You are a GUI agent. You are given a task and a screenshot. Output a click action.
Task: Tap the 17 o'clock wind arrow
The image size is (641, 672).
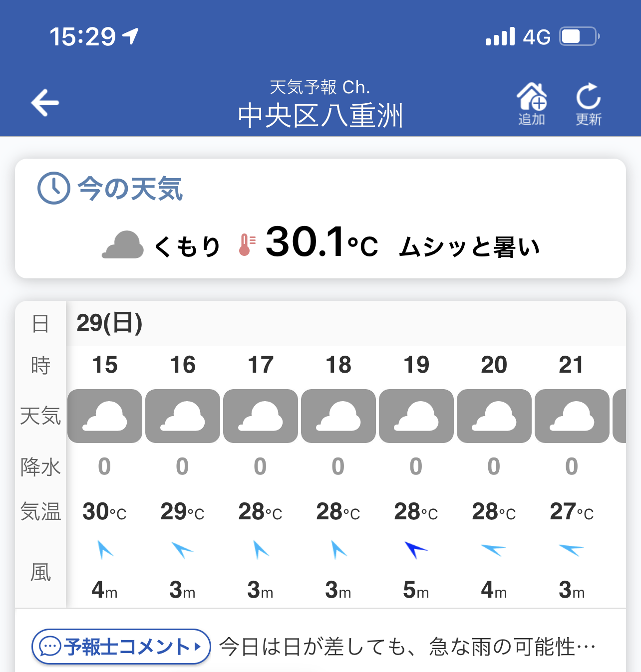[260, 550]
